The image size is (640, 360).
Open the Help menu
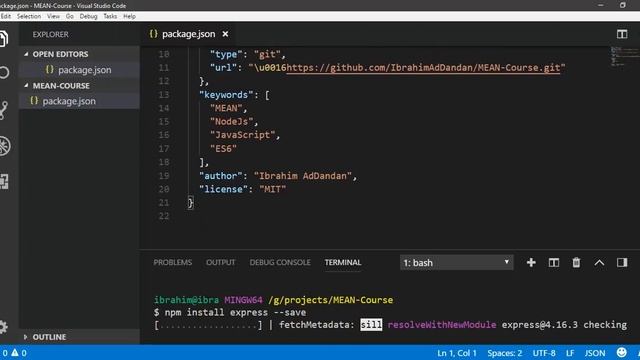(129, 16)
